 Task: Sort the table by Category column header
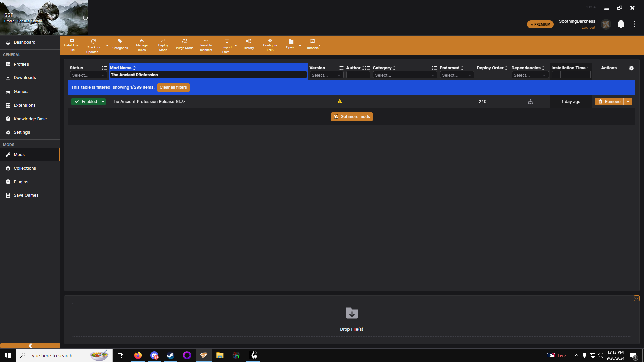click(x=384, y=68)
